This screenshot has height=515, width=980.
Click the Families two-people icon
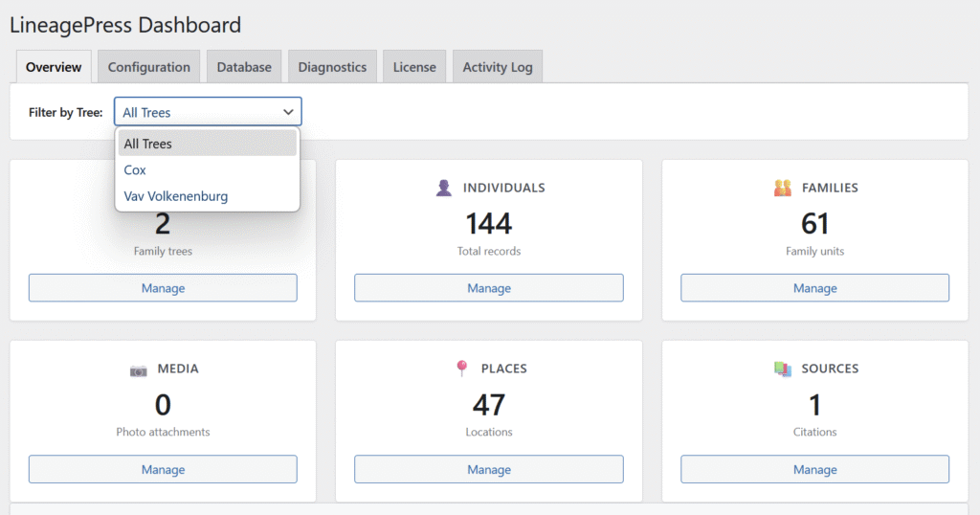click(782, 189)
